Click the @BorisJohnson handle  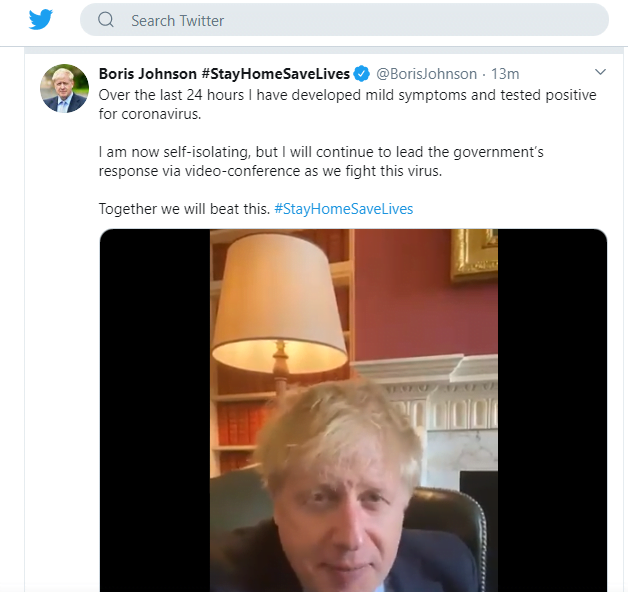click(x=427, y=74)
